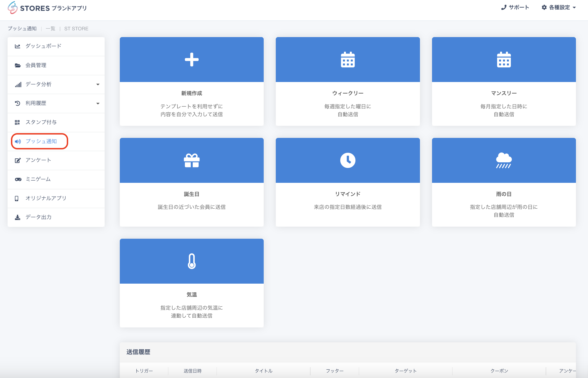The width and height of the screenshot is (588, 378).
Task: Expand the データ分析 sidebar arrow
Action: [x=98, y=84]
